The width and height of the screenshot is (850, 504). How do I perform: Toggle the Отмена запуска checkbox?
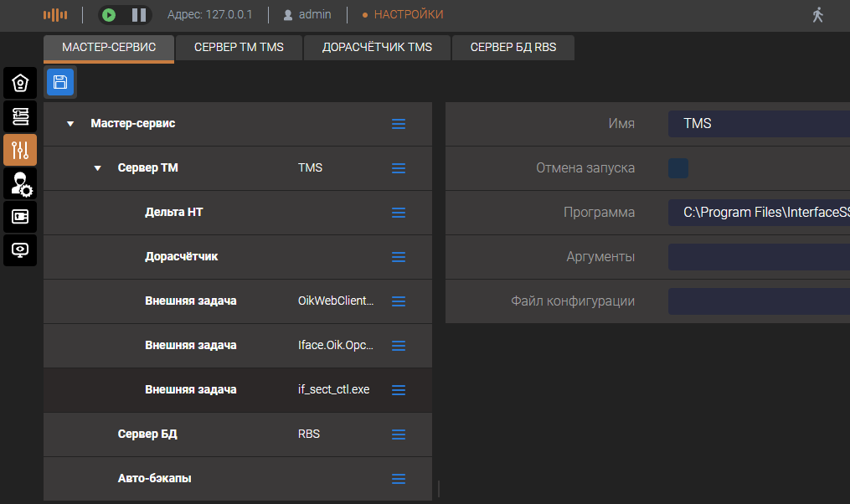point(678,168)
